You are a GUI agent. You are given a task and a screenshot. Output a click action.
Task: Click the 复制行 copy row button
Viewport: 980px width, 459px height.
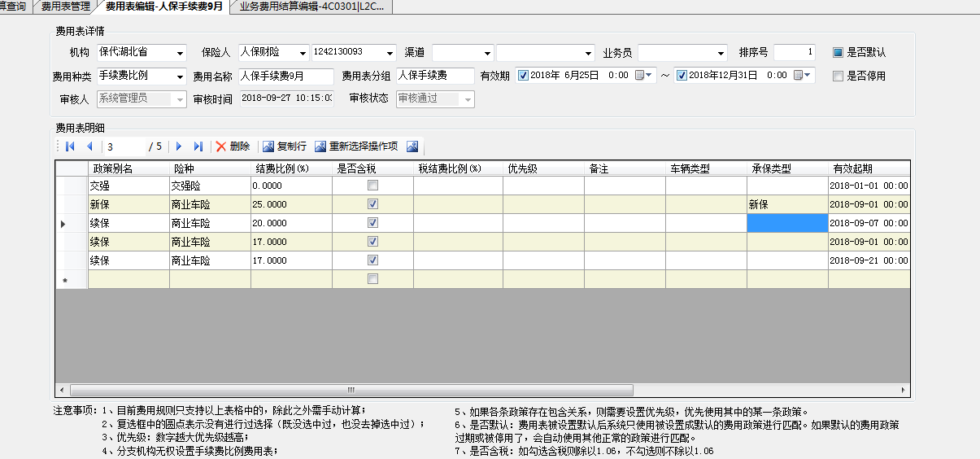point(285,146)
